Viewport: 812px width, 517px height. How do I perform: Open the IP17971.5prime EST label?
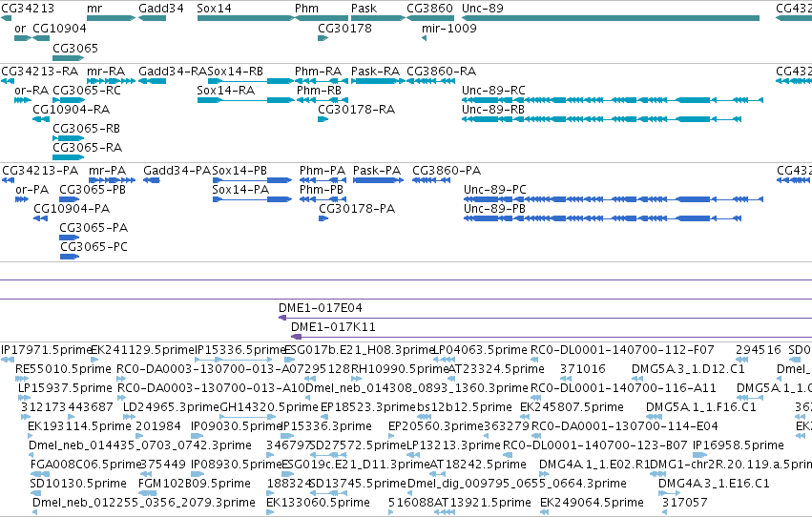(47, 350)
